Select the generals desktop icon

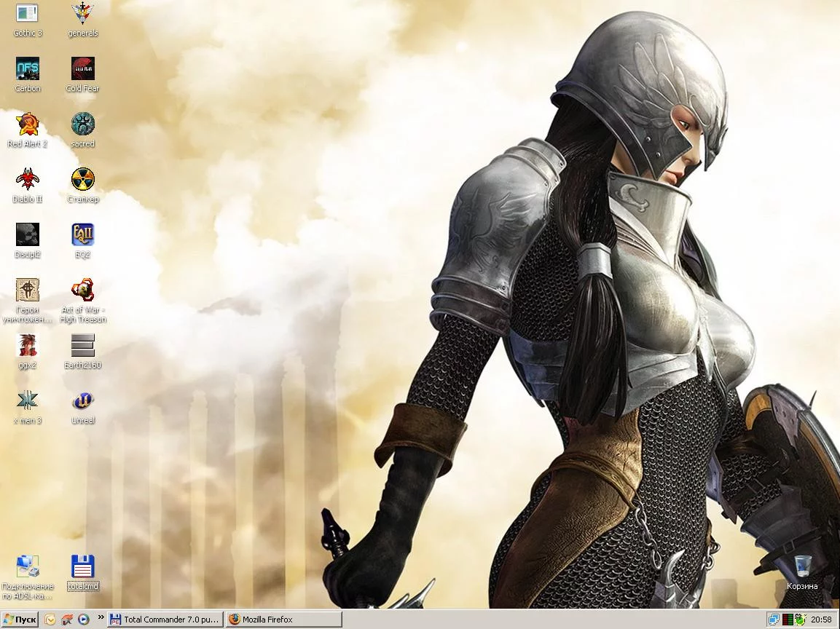pyautogui.click(x=82, y=20)
